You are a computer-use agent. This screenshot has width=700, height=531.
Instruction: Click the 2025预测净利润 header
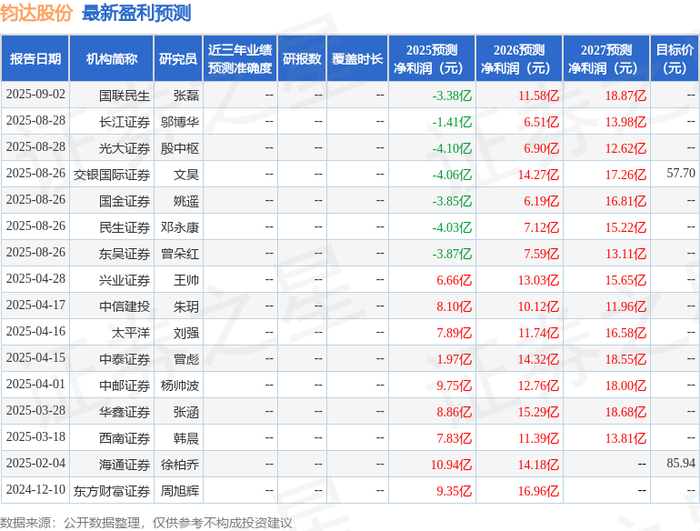coord(432,59)
